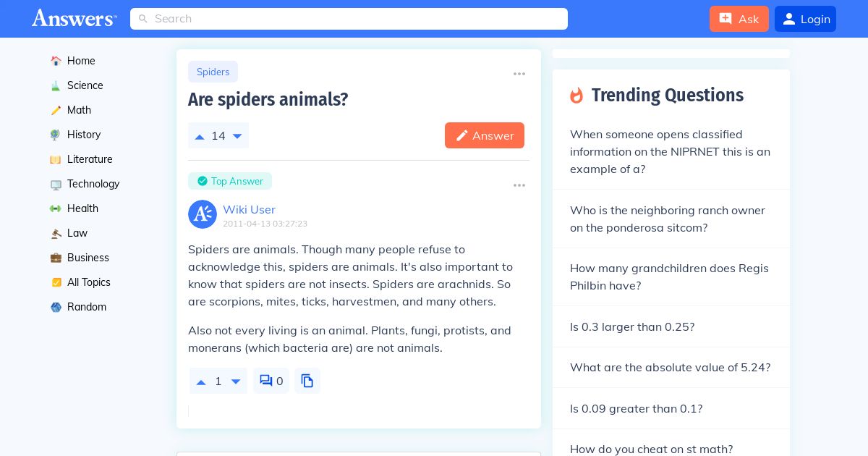
Task: Open the Home menu item
Action: coord(81,61)
